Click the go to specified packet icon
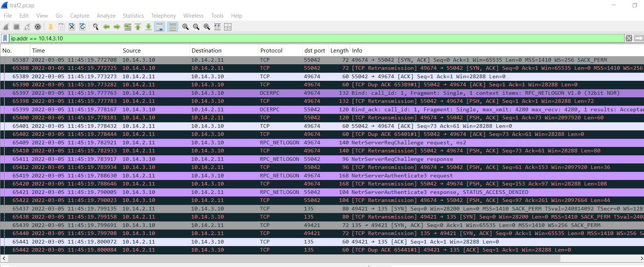The width and height of the screenshot is (644, 267). coord(128,27)
